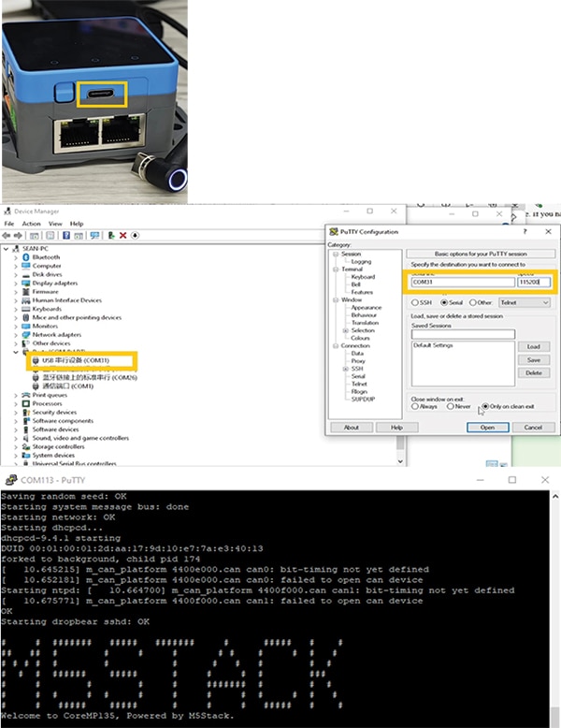This screenshot has width=561, height=728.
Task: Click the PuTTY icon in terminal title bar
Action: pos(10,479)
